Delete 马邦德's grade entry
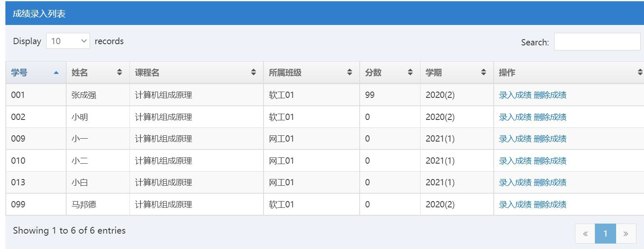Image resolution: width=644 pixels, height=249 pixels. coord(550,204)
